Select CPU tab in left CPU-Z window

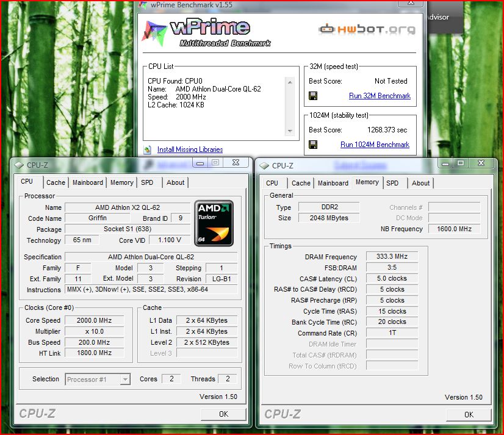27,182
